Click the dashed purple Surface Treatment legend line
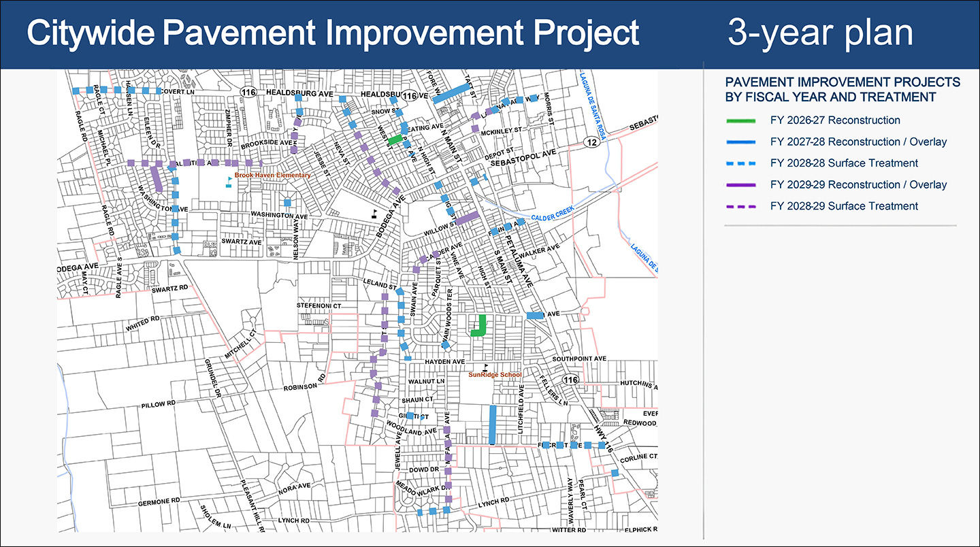Viewport: 980px width, 547px height. click(740, 206)
